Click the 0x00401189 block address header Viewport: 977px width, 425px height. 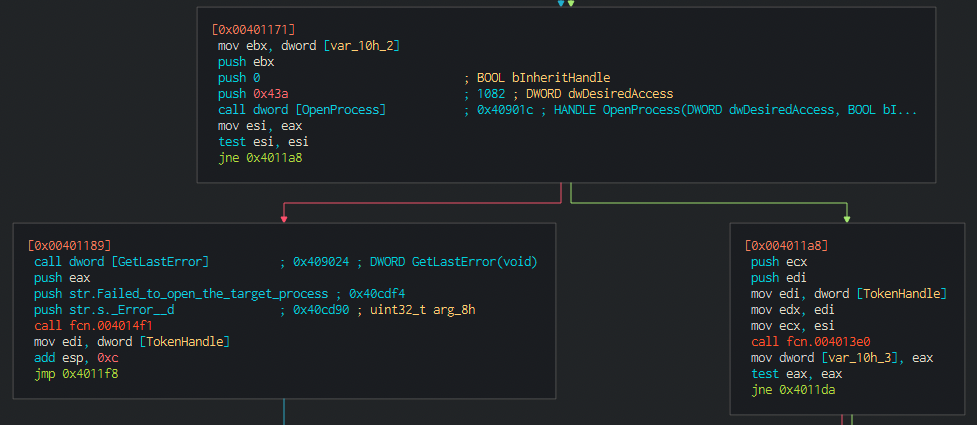[x=69, y=245]
